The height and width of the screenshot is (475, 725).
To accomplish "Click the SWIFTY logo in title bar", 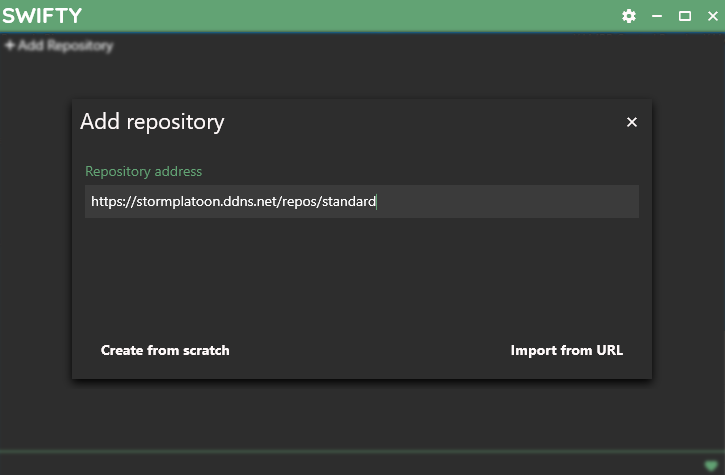I will coord(42,16).
